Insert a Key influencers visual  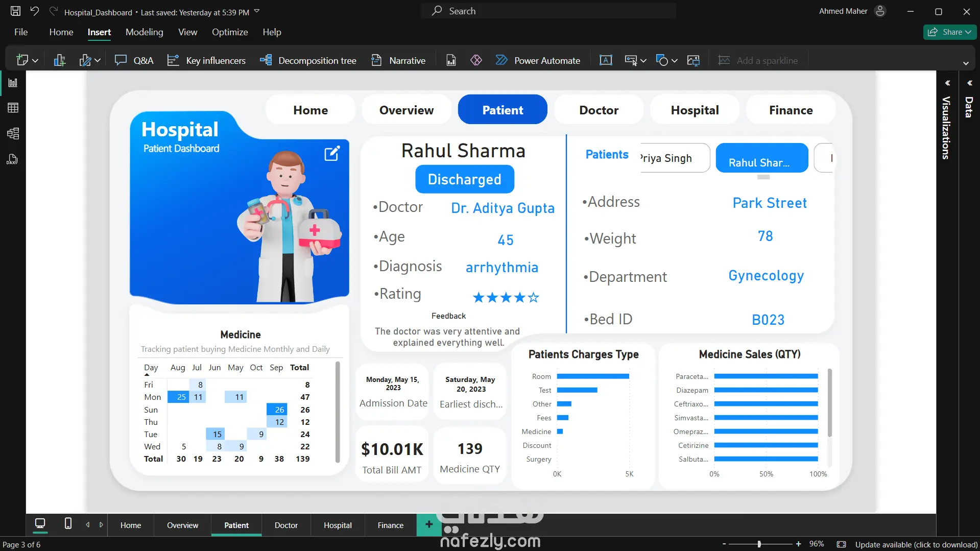click(206, 60)
